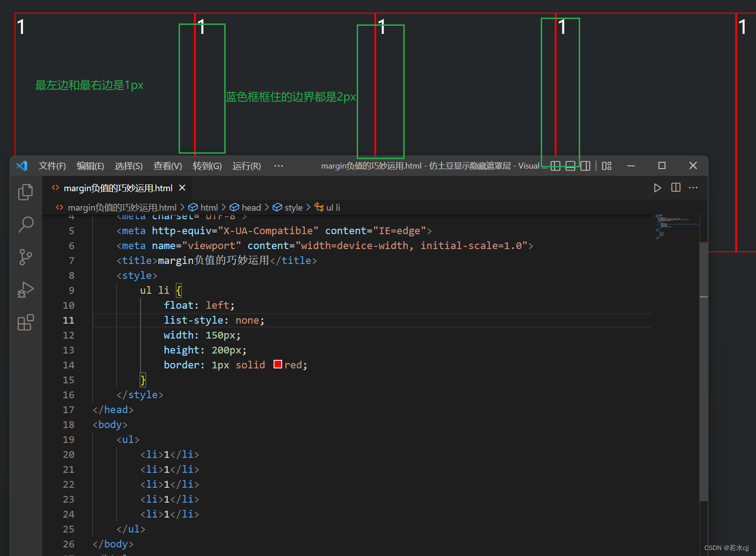Click the closing </head> tag on line 17
The width and height of the screenshot is (756, 556).
113,410
